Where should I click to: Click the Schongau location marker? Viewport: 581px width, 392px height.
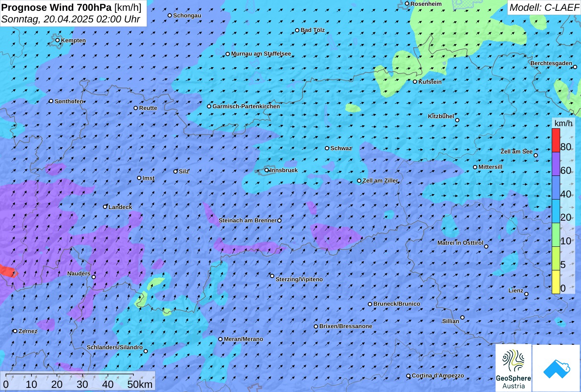(x=170, y=15)
